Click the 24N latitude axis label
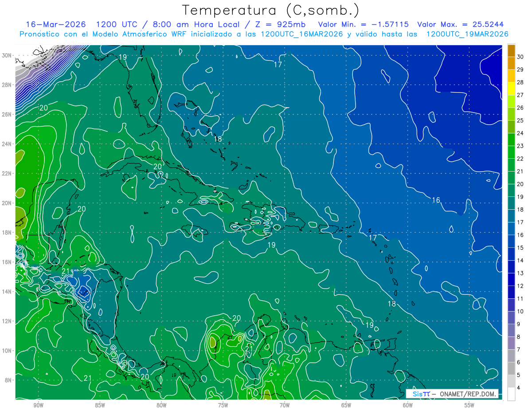The width and height of the screenshot is (532, 411). click(x=7, y=144)
